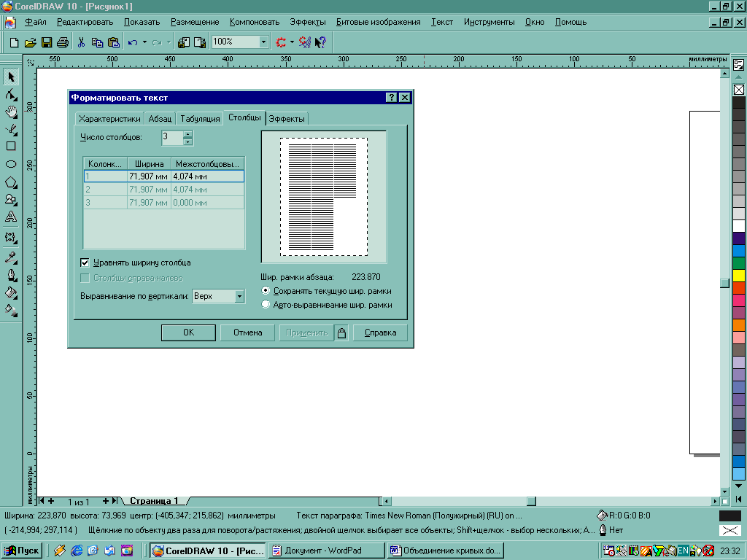Click the Import icon
The width and height of the screenshot is (747, 560).
point(184,42)
